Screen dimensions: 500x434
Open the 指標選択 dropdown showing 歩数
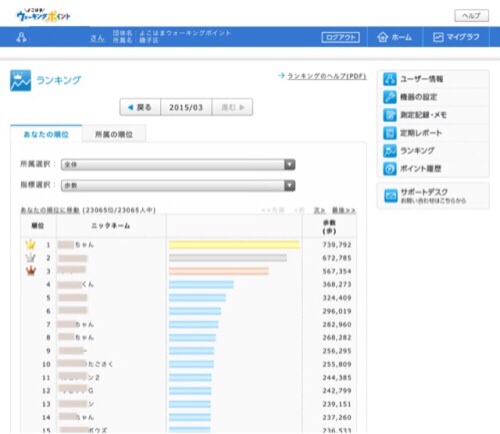178,185
